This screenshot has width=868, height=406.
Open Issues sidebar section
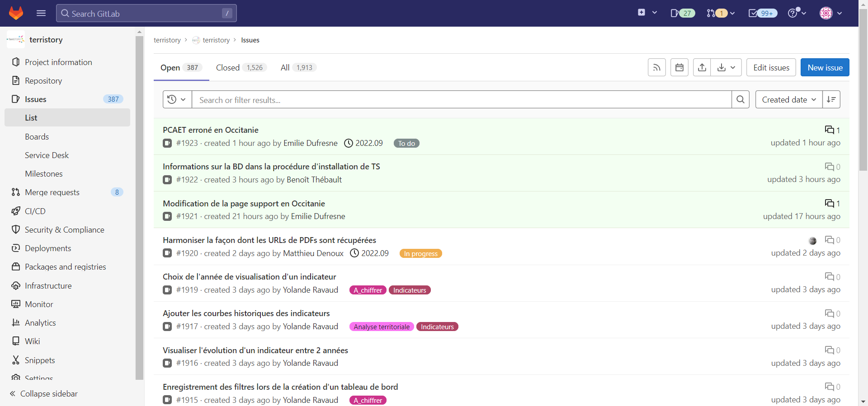[x=67, y=99]
